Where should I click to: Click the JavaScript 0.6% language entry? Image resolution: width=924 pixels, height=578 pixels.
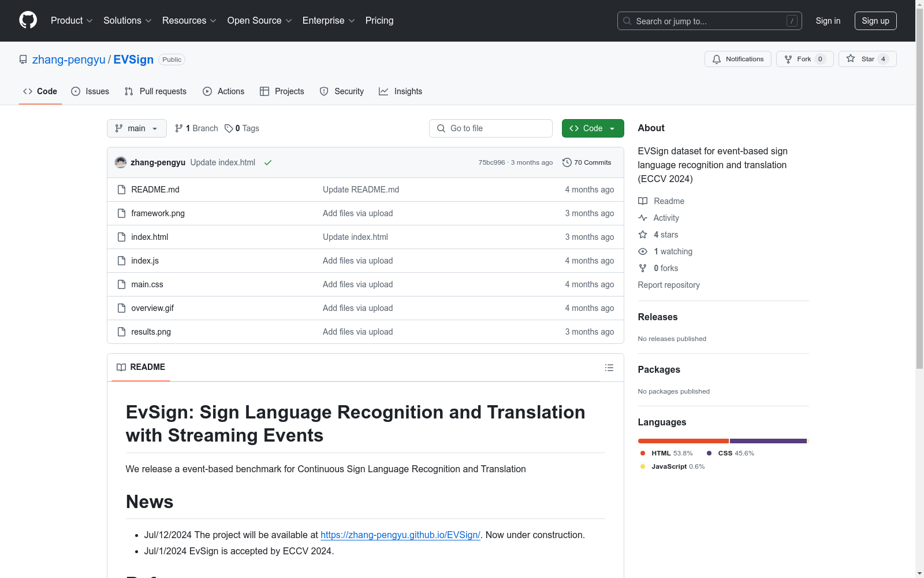[x=672, y=466]
